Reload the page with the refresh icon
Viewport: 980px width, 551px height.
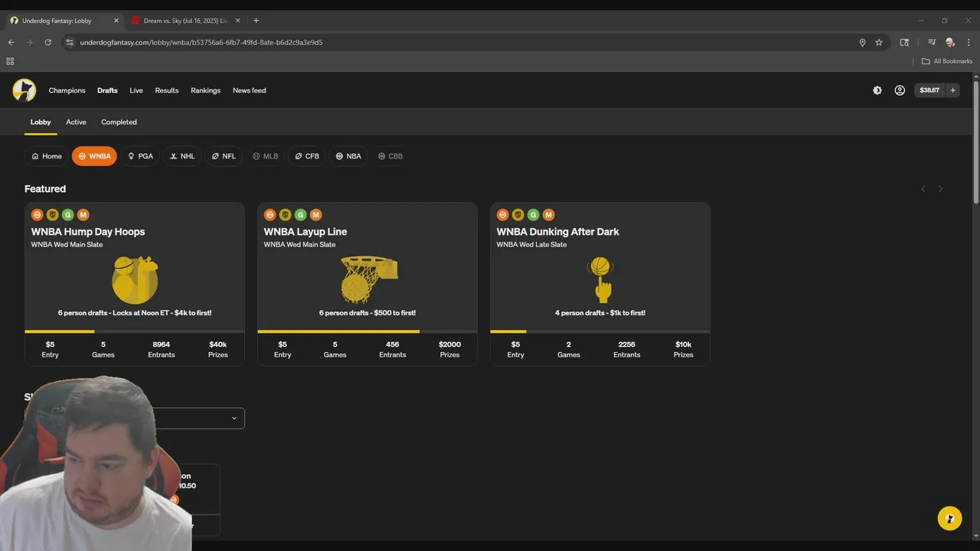pos(48,42)
